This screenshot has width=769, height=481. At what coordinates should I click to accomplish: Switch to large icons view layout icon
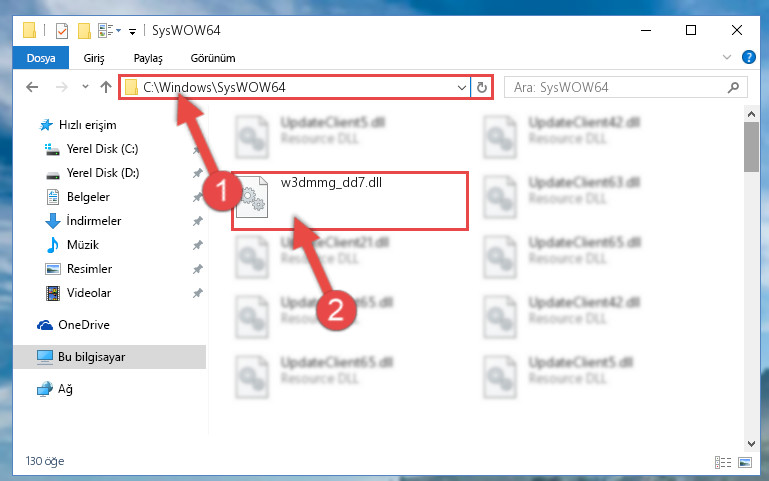[745, 462]
